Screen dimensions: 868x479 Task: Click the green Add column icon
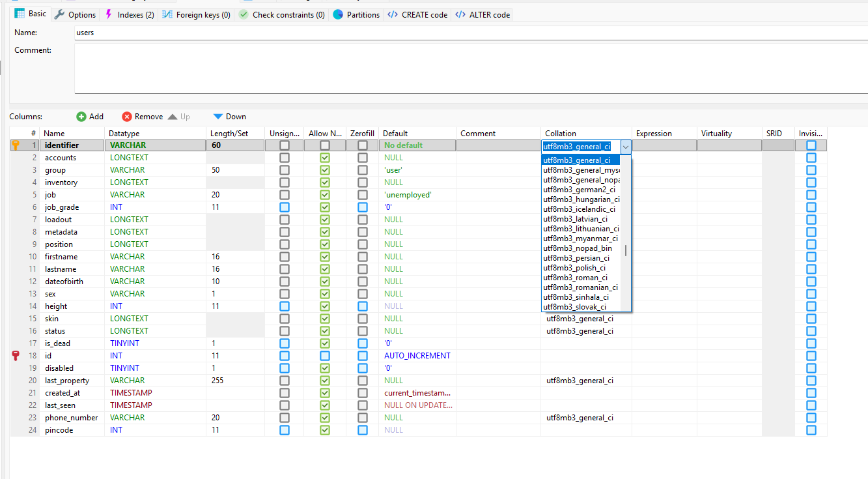(x=81, y=117)
